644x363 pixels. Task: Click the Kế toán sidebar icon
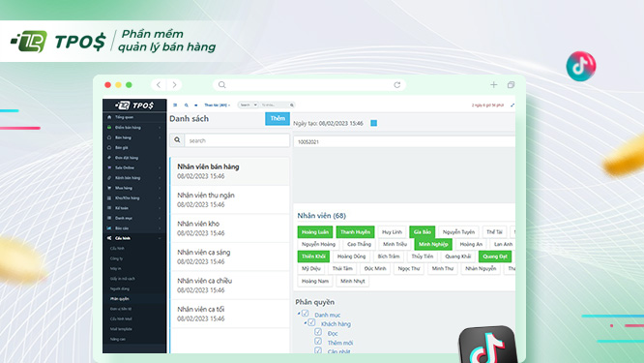(109, 208)
